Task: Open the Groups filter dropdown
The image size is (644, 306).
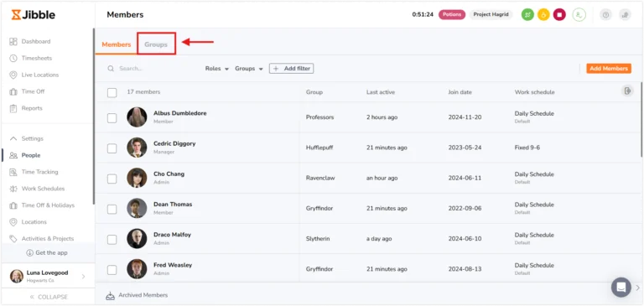Action: [x=249, y=69]
